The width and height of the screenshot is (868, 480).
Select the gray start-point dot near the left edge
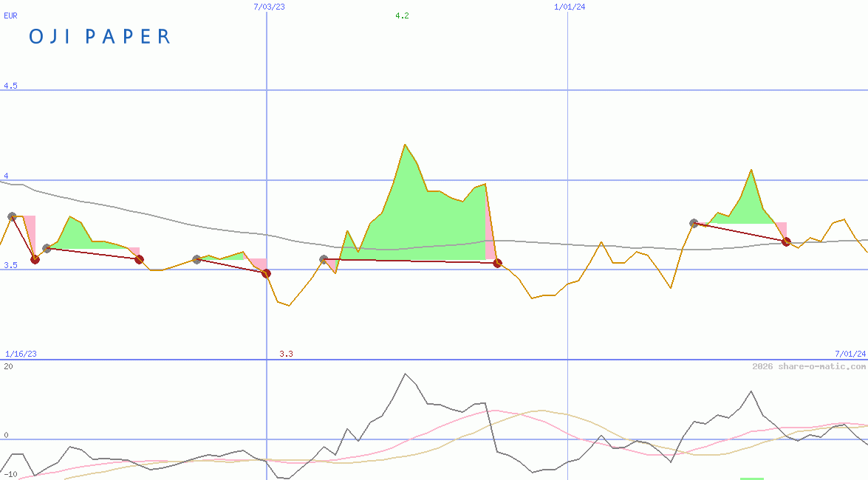point(12,216)
